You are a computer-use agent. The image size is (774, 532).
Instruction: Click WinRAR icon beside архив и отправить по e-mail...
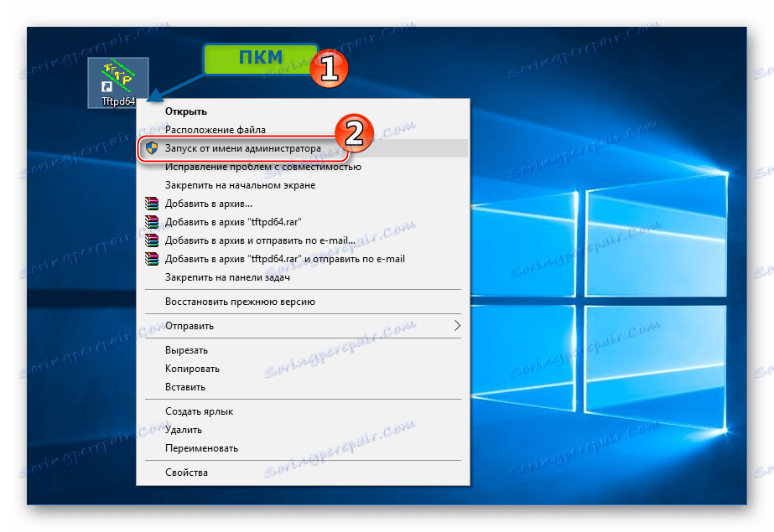click(152, 240)
